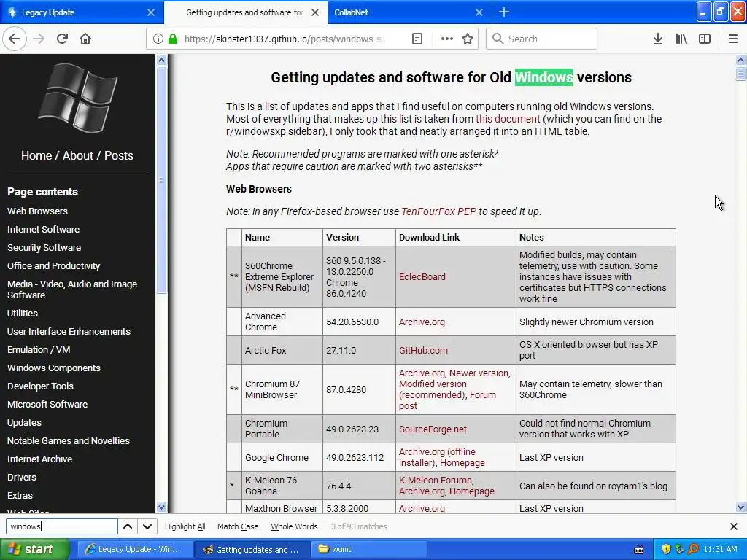This screenshot has height=560, width=747.
Task: Close the CollabNet tab
Action: click(479, 12)
